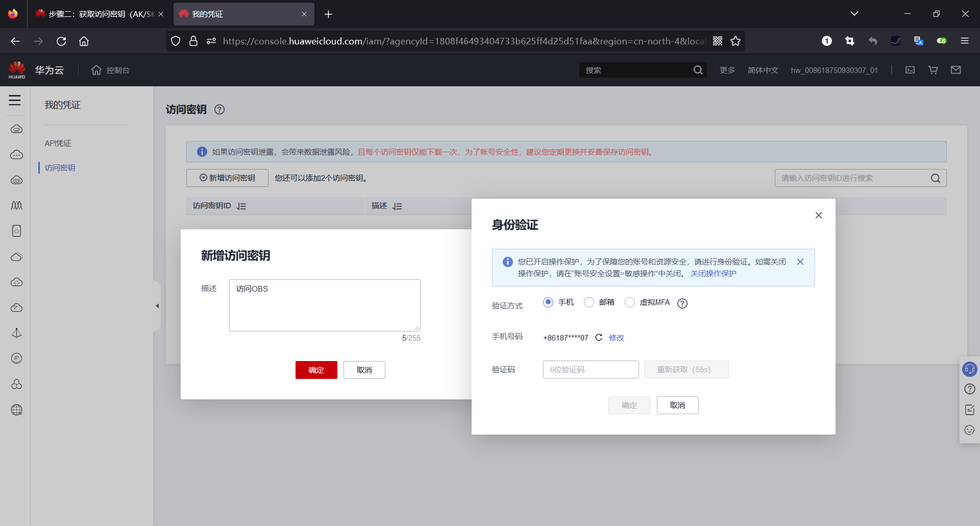
Task: Click the 6位验证码 input field
Action: (x=591, y=369)
